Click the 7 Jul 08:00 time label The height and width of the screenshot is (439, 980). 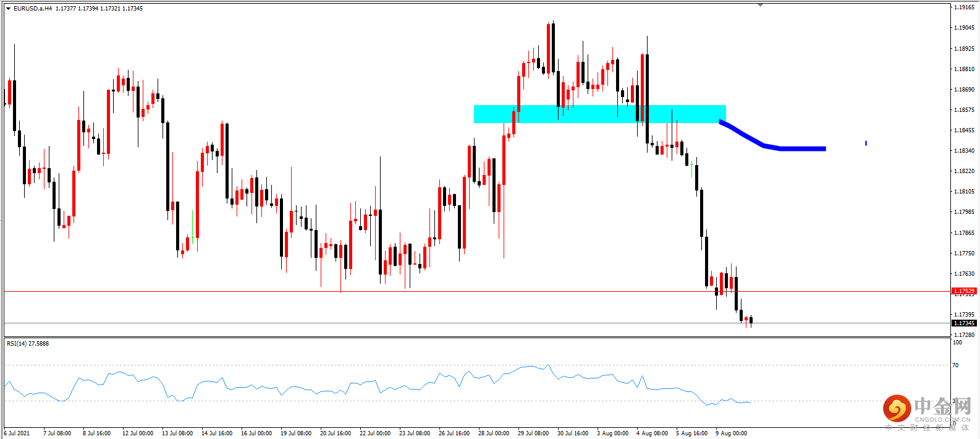click(x=57, y=433)
